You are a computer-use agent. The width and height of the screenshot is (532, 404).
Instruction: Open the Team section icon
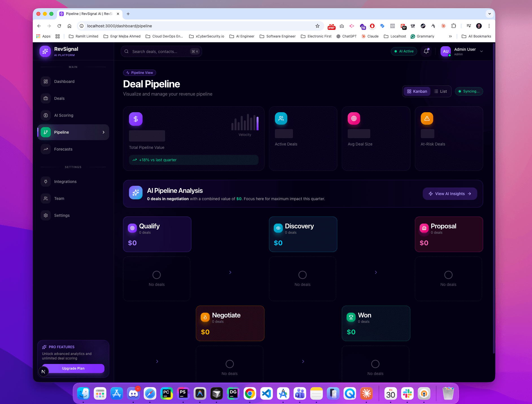coord(46,198)
